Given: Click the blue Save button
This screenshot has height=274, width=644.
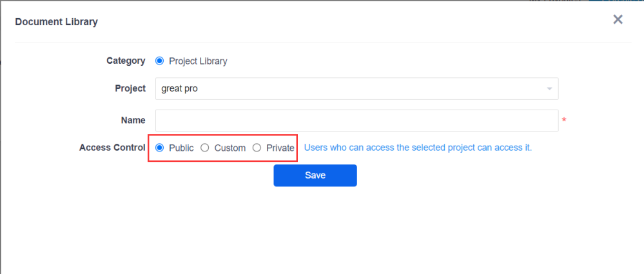Looking at the screenshot, I should coord(315,175).
